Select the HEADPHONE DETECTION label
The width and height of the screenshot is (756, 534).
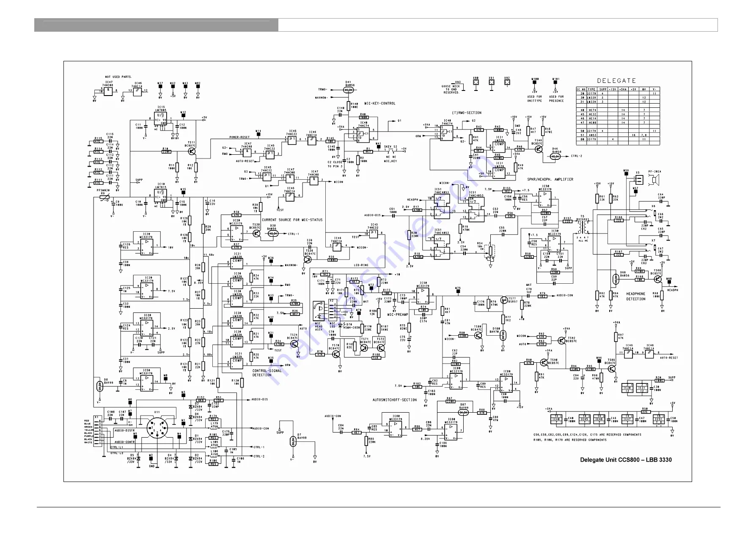636,296
